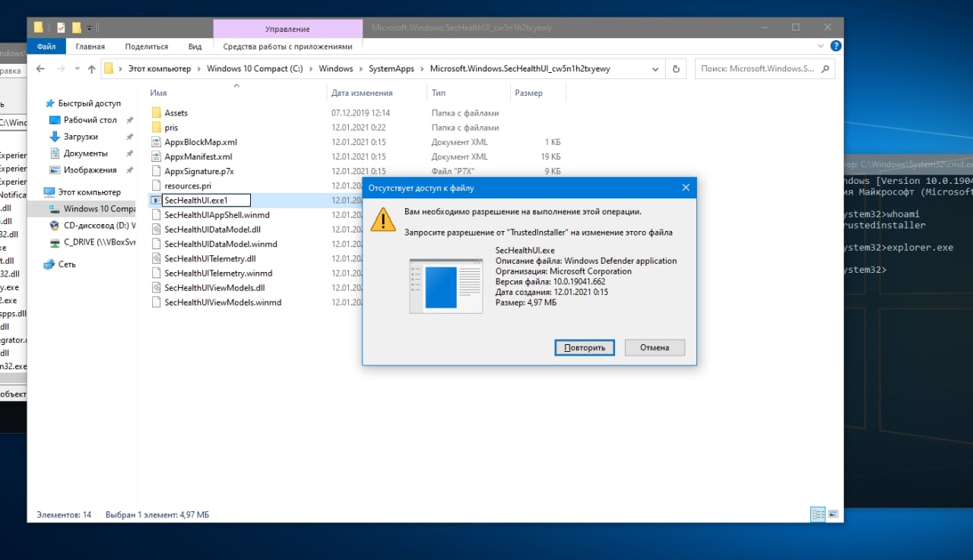Sort by the Тип column header

439,93
